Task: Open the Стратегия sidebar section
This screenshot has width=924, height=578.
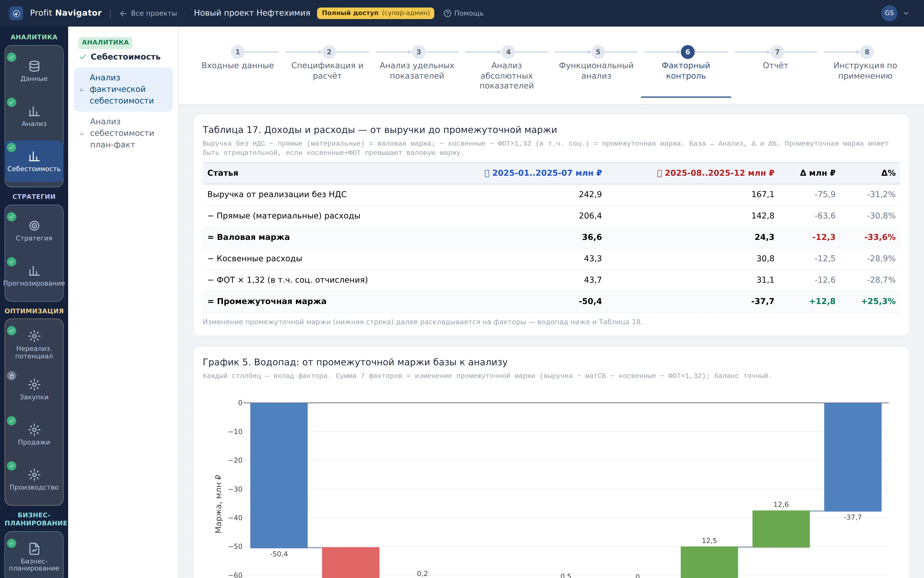Action: [34, 231]
